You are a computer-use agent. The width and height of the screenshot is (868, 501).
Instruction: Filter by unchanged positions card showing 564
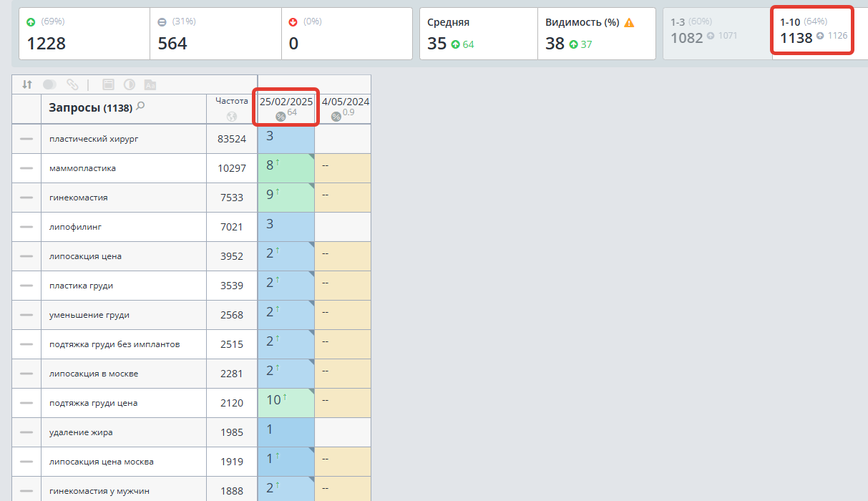[x=215, y=34]
